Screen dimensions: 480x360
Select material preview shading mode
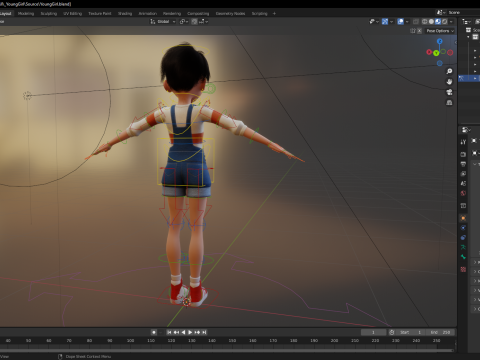click(438, 22)
